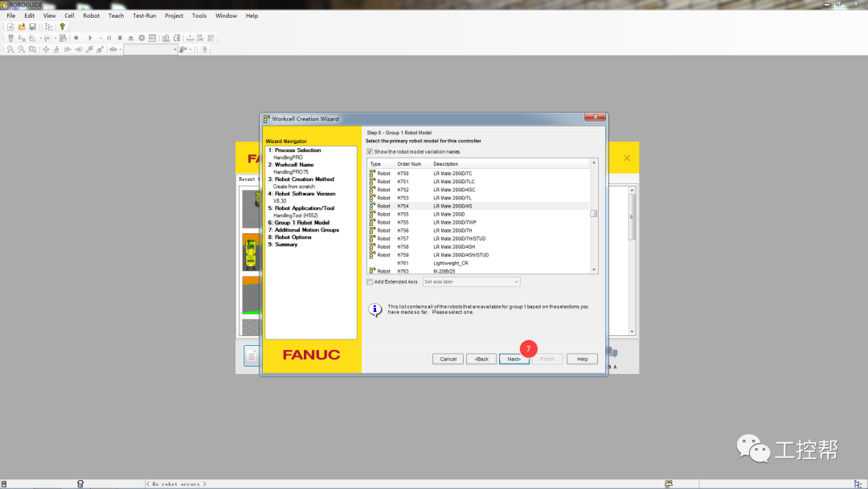Open the empty toolbar combo box
The width and height of the screenshot is (868, 489).
tap(150, 49)
